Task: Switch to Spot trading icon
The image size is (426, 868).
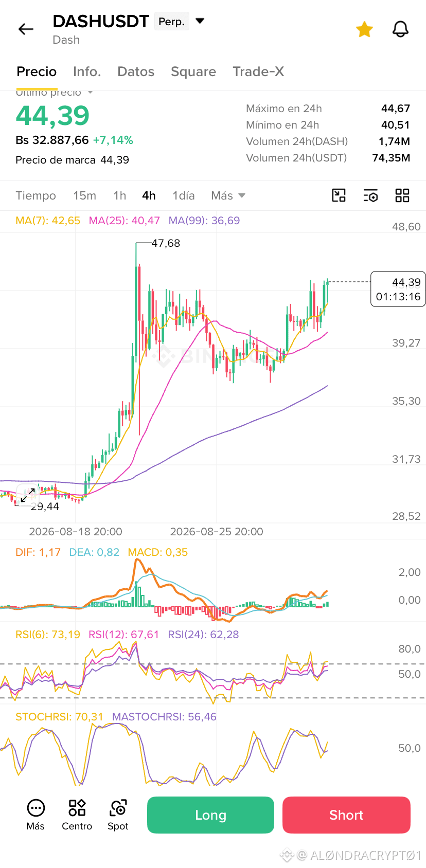Action: pos(118,815)
